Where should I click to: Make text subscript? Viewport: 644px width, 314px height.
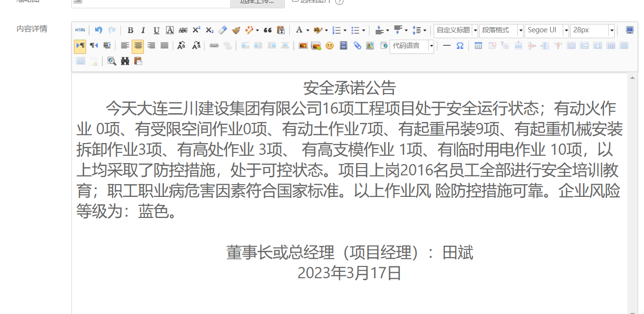[209, 30]
